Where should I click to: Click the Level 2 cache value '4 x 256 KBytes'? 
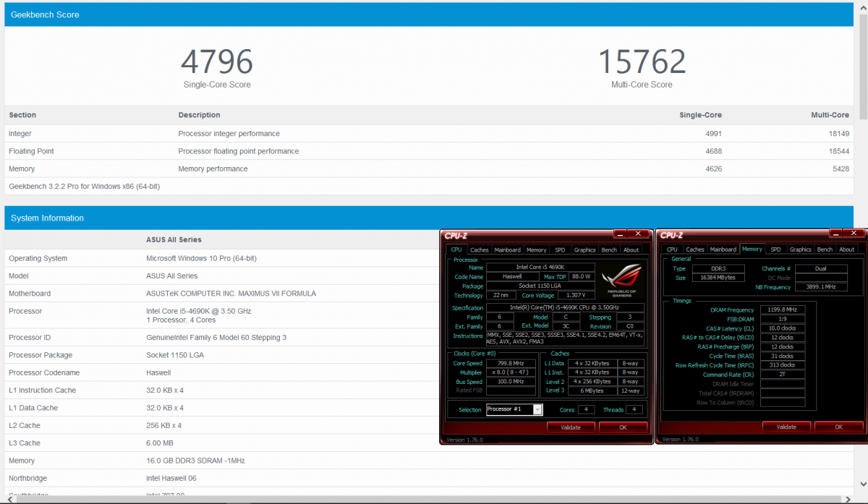tap(592, 382)
